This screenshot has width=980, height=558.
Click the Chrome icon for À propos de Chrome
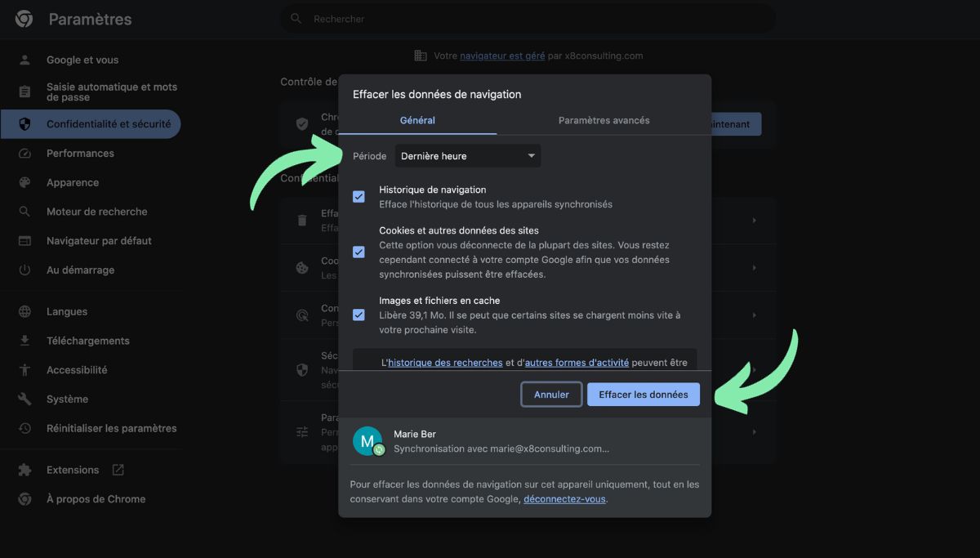pos(24,499)
